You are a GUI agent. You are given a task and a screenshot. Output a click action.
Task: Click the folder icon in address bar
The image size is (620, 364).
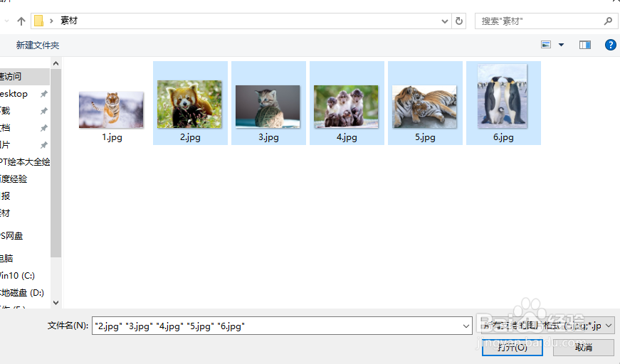38,21
